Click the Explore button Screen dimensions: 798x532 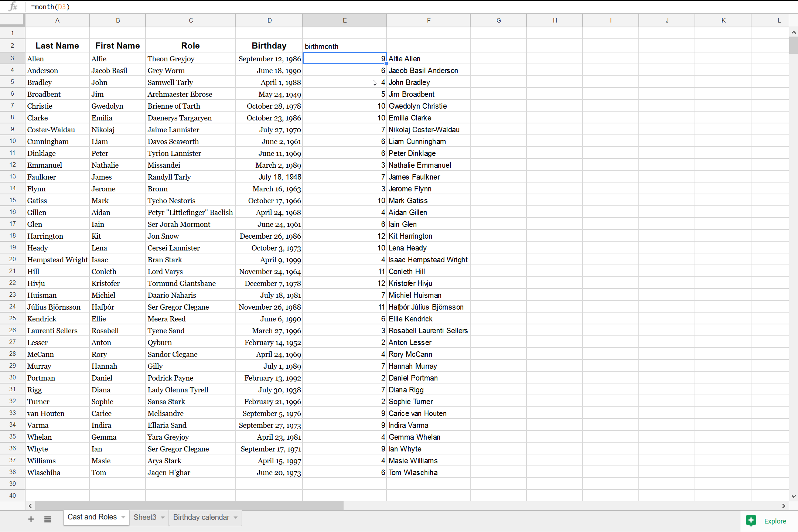point(775,521)
